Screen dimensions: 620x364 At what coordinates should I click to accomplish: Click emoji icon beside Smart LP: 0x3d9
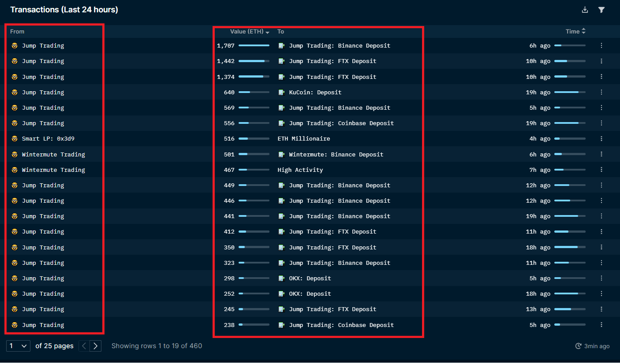point(15,138)
